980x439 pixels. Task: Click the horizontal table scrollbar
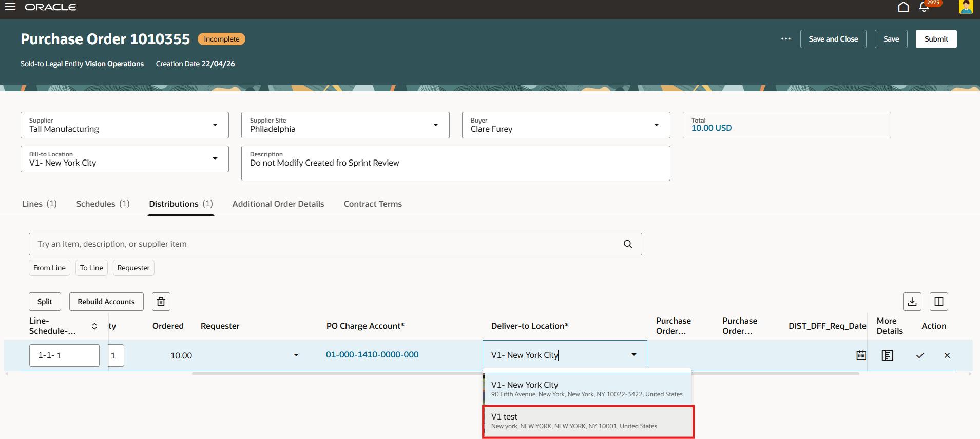click(525, 374)
